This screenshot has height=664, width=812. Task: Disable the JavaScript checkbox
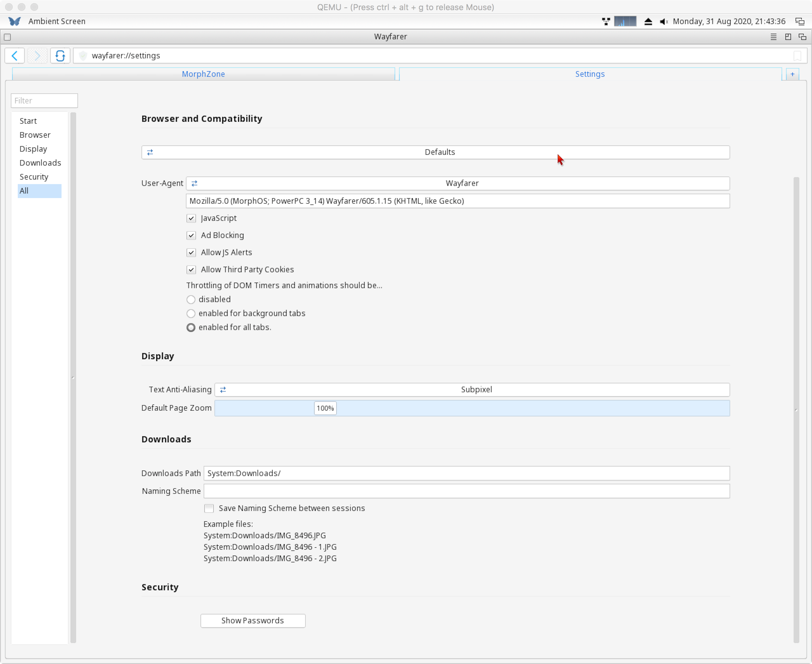coord(191,218)
